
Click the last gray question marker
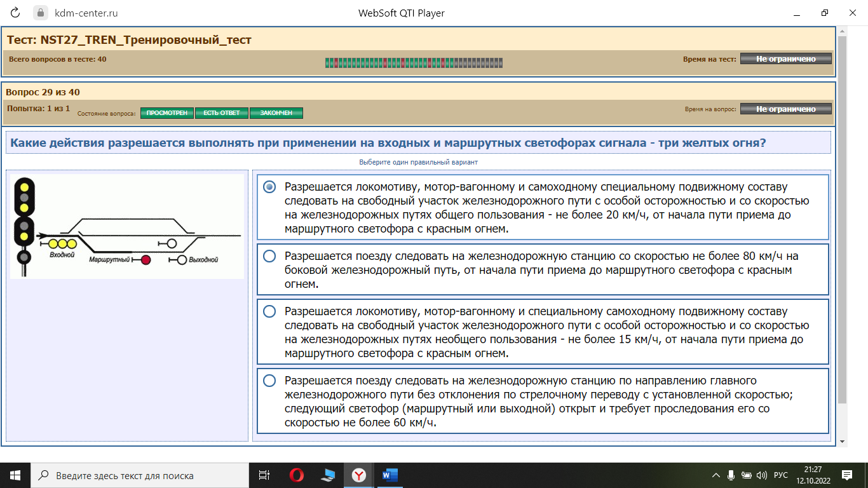(x=501, y=63)
